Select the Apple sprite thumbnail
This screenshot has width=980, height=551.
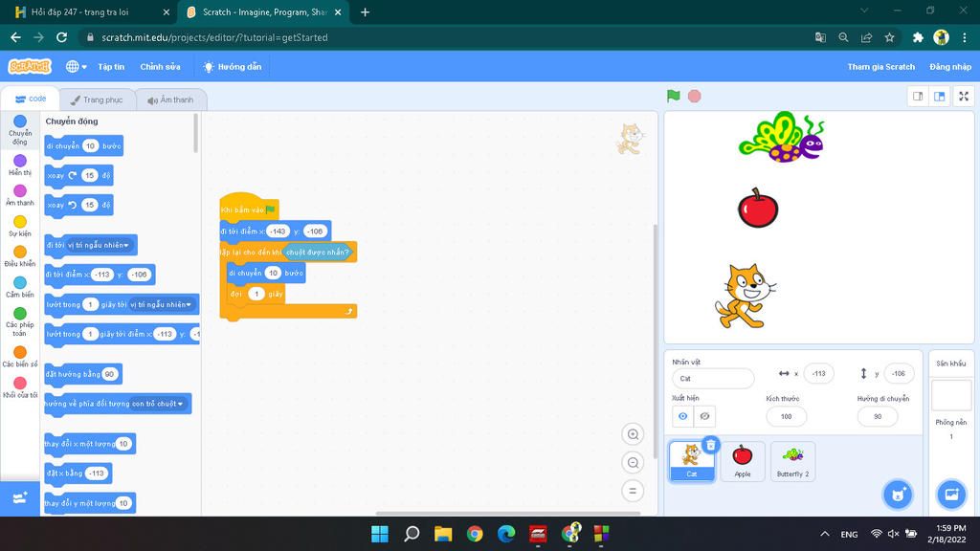(743, 461)
